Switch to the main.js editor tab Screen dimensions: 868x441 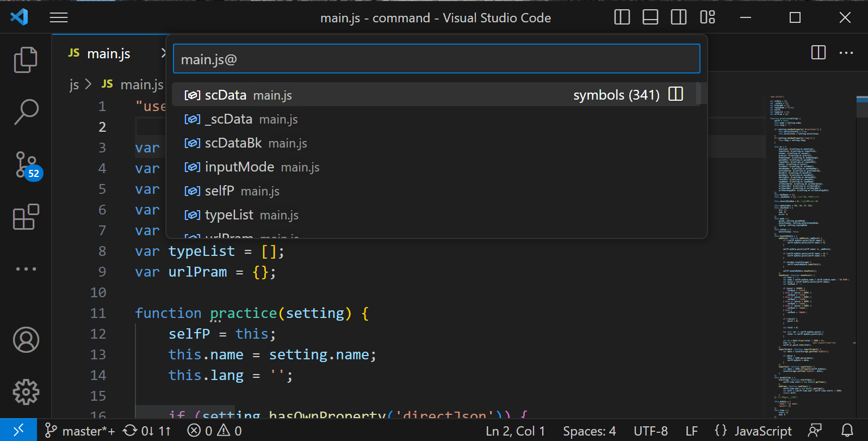[109, 53]
